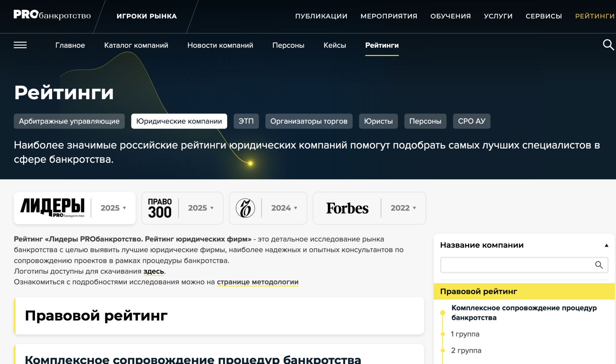Image resolution: width=616 pixels, height=364 pixels.
Task: Select the Коммерсантъ rating logo
Action: tap(245, 208)
